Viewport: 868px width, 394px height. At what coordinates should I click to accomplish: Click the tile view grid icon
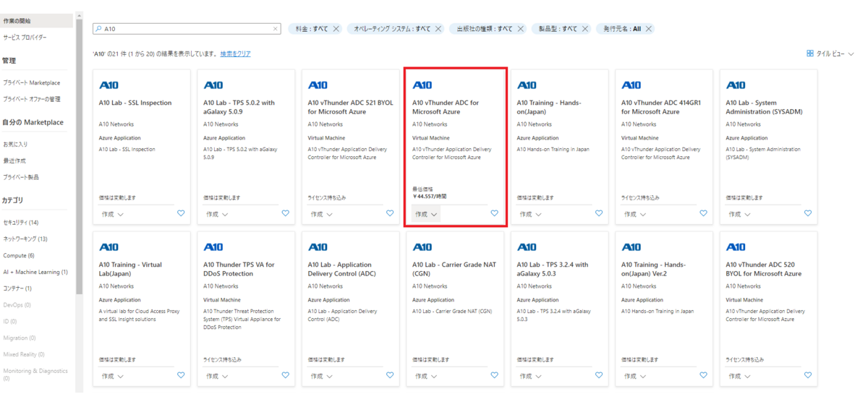[x=810, y=53]
